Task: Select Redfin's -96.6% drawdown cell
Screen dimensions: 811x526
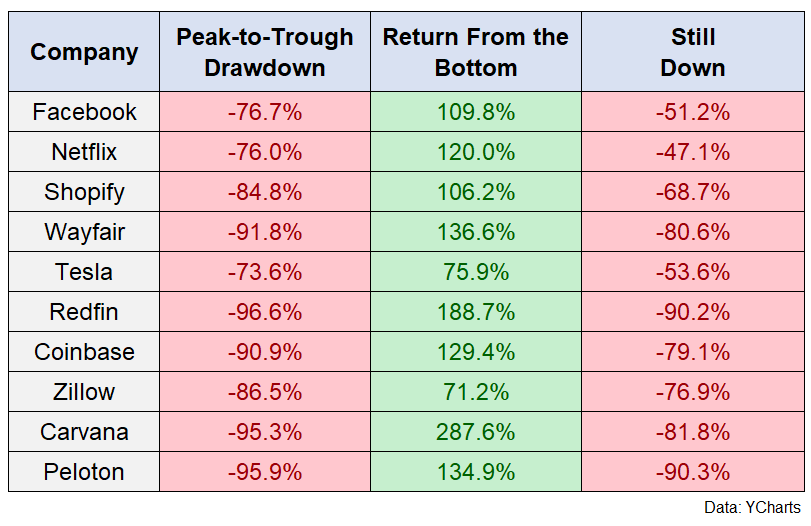Action: [265, 312]
